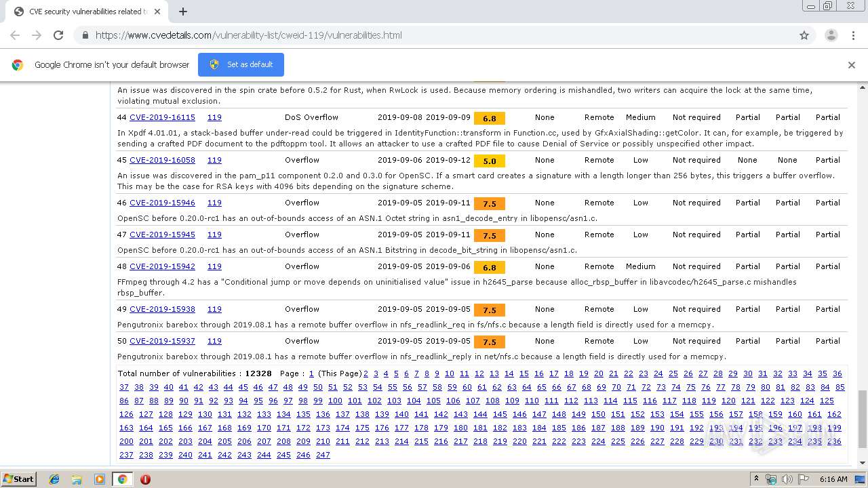
Task: Click the Set as default button
Action: coord(241,64)
